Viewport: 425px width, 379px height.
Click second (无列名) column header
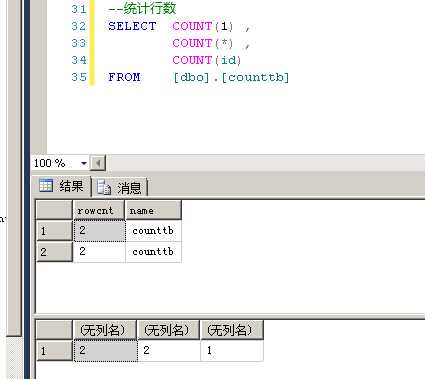pos(168,330)
